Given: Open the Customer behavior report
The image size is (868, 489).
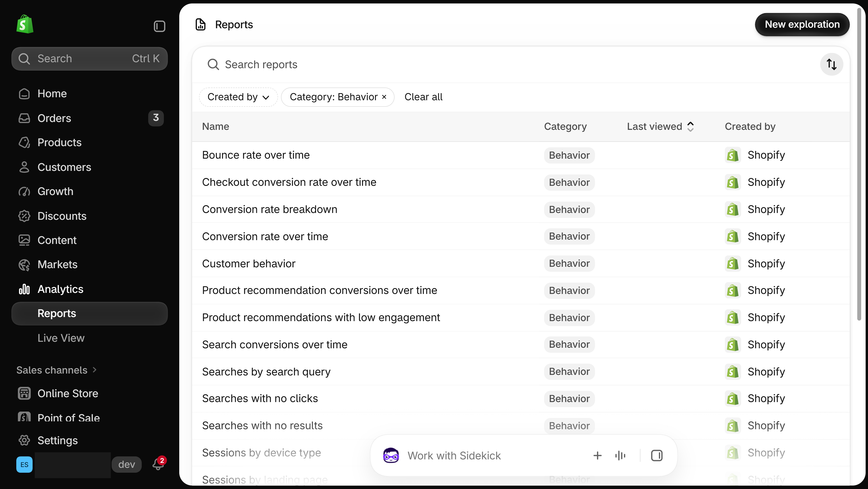Looking at the screenshot, I should point(248,263).
